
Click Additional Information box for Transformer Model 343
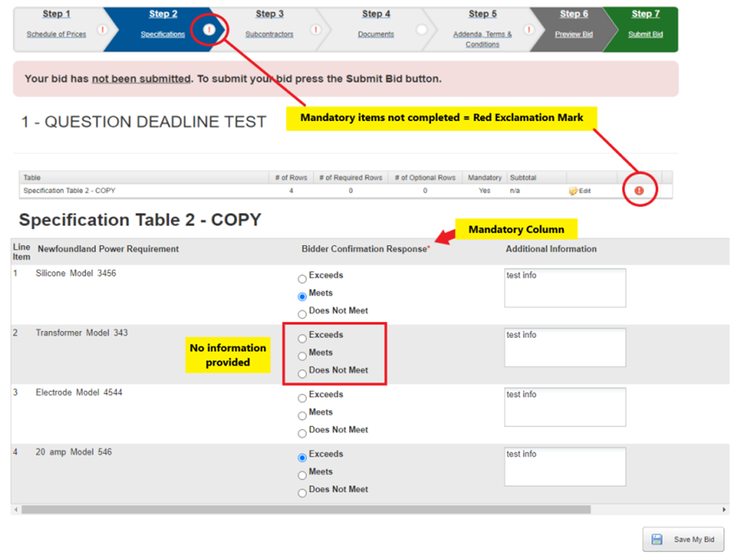point(565,347)
